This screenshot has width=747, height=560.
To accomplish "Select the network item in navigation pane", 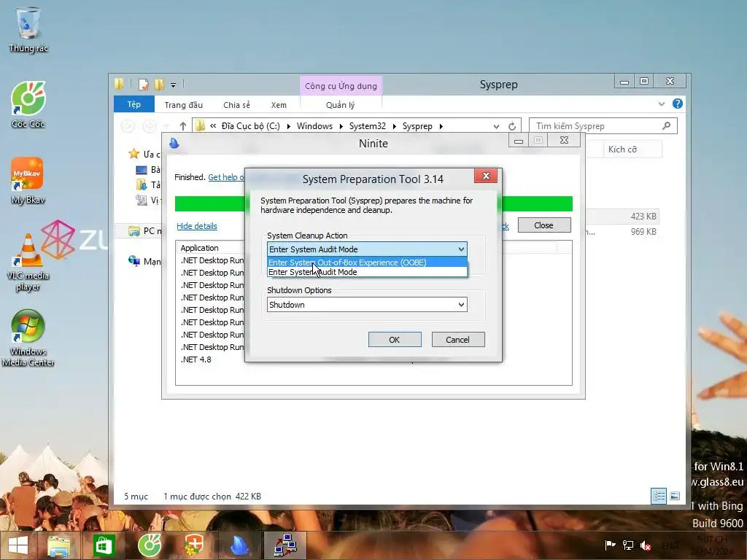I will (x=144, y=262).
